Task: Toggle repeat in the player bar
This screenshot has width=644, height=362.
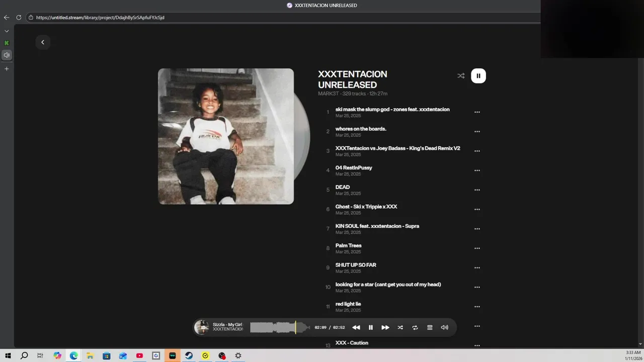Action: coord(415,327)
